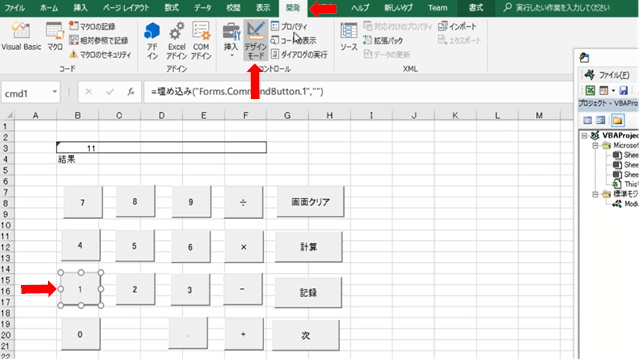Open the Visual Basic editor
Image resolution: width=640 pixels, height=360 pixels.
click(x=21, y=36)
